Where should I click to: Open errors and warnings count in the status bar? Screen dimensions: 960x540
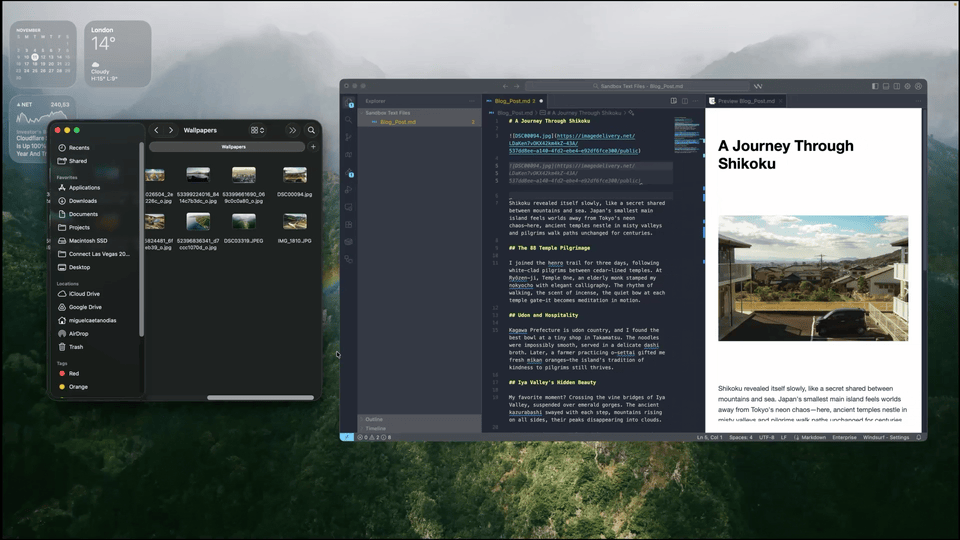[x=374, y=437]
